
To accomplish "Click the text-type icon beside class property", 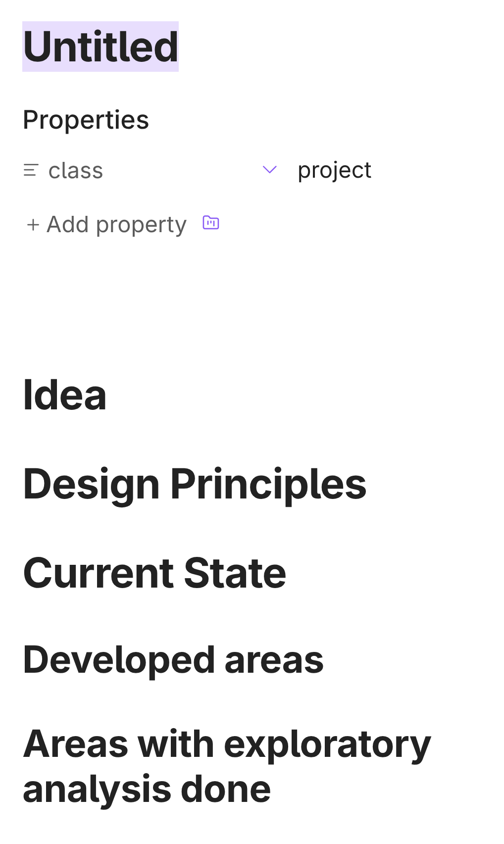I will 31,171.
